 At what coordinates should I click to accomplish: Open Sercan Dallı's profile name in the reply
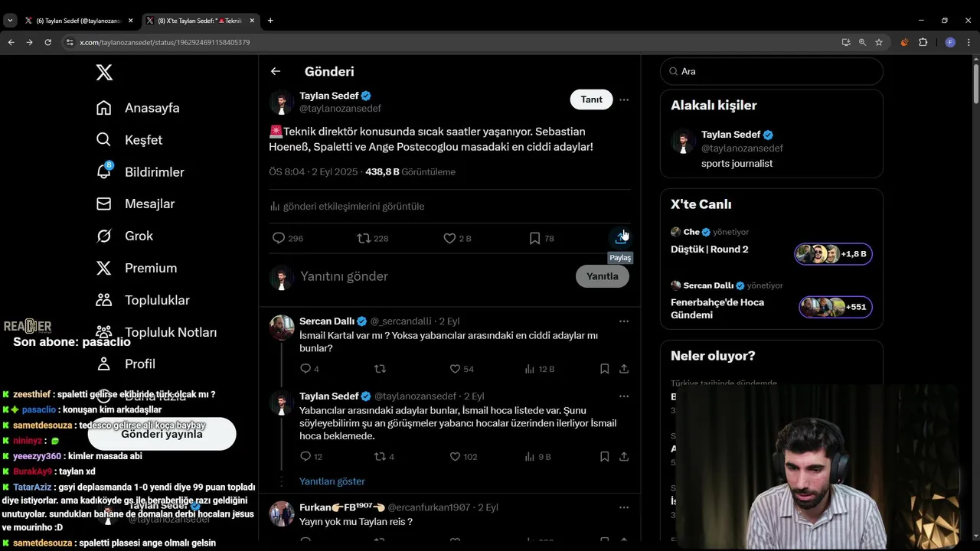327,321
